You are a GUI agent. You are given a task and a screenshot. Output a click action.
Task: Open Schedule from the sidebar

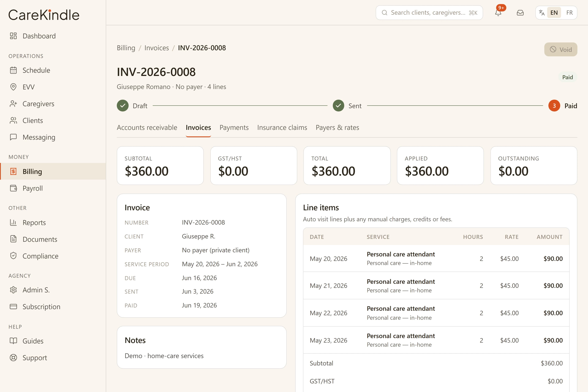53,70
